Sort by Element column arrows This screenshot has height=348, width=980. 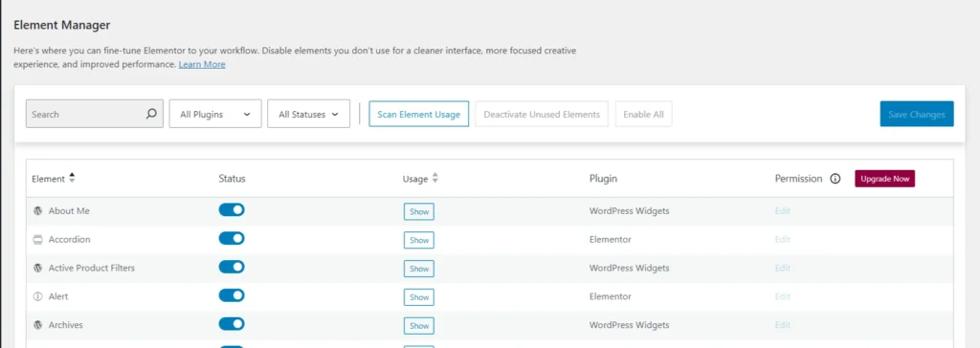coord(72,178)
